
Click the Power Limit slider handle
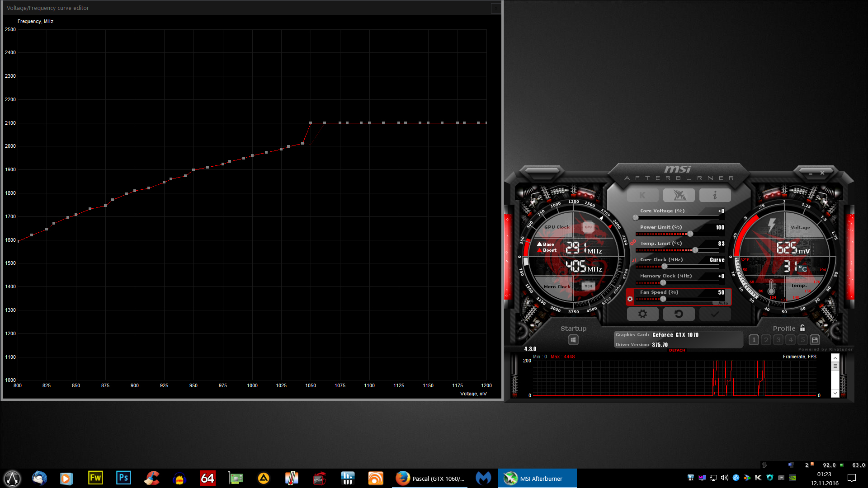pyautogui.click(x=690, y=234)
